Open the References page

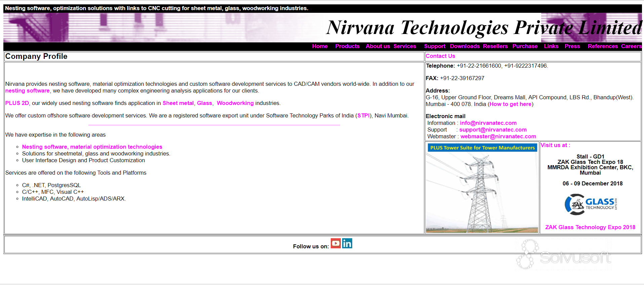(603, 46)
